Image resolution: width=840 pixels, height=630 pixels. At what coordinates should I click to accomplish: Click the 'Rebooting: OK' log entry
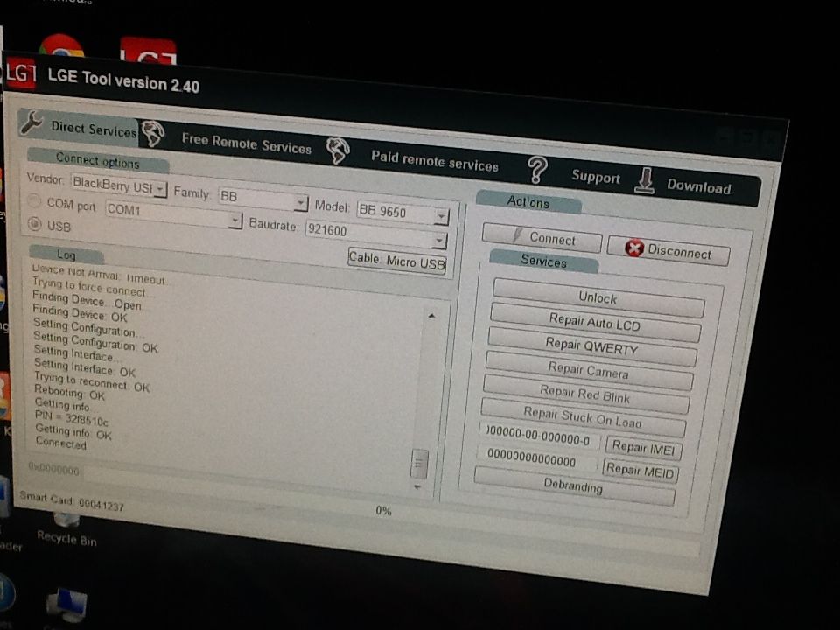[70, 393]
